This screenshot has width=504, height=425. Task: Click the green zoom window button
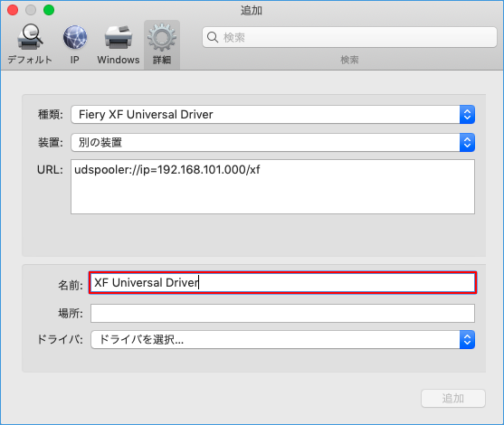click(49, 10)
